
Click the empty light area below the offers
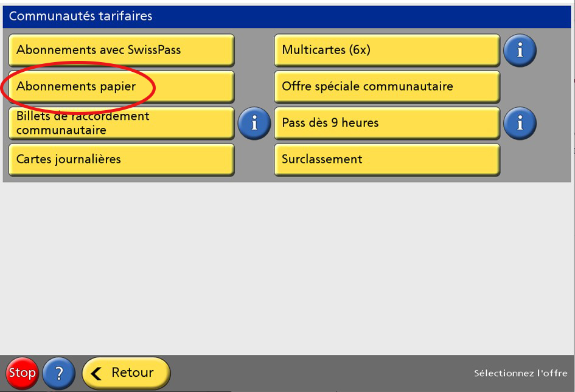coord(286,268)
